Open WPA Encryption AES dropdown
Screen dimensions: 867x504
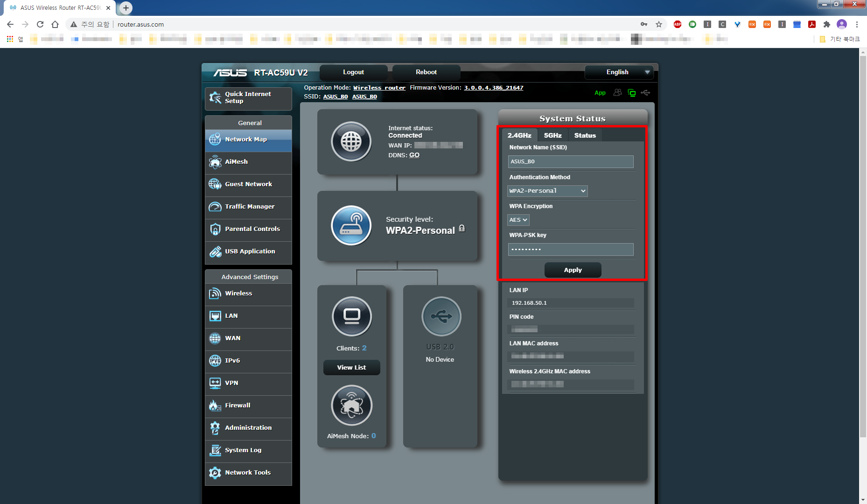(518, 220)
